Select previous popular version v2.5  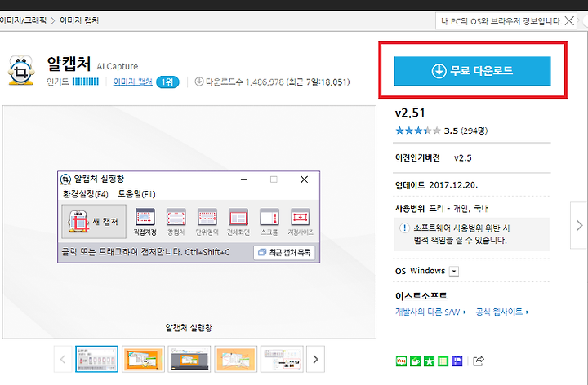(463, 158)
